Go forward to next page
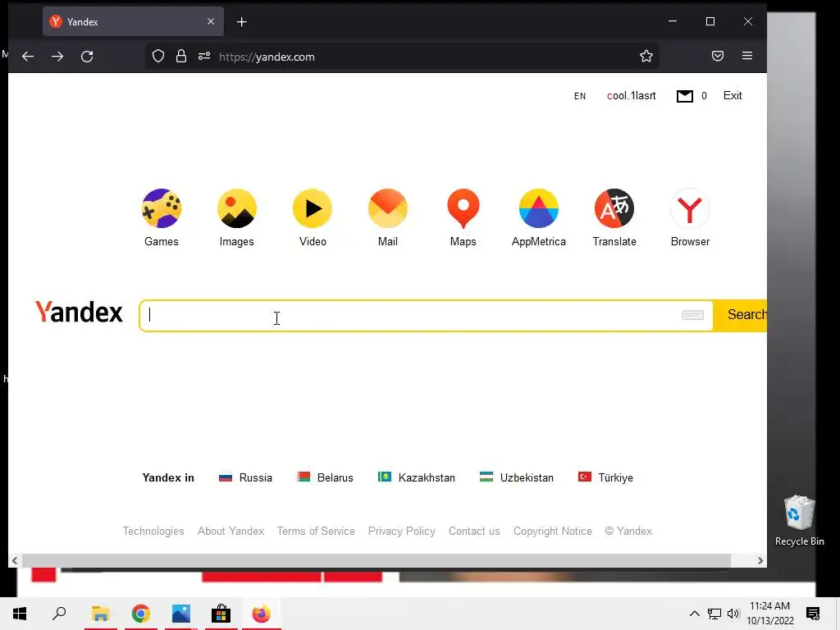 coord(57,57)
